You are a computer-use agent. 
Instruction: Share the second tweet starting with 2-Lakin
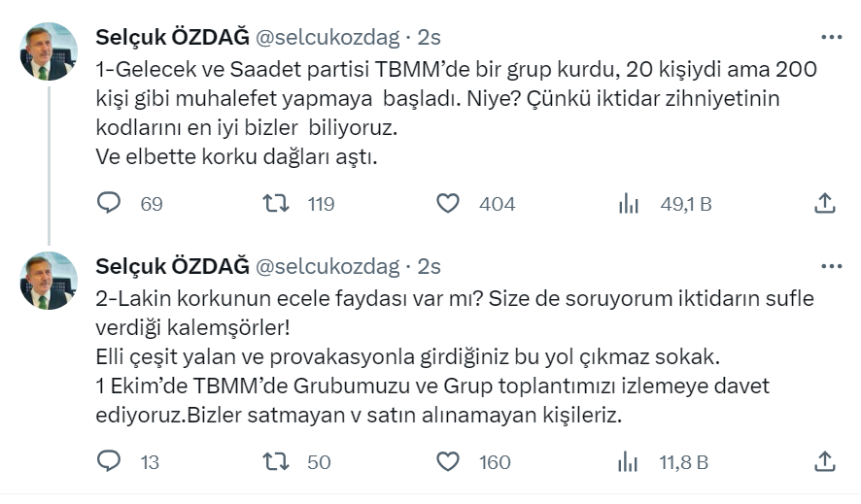pos(824,461)
